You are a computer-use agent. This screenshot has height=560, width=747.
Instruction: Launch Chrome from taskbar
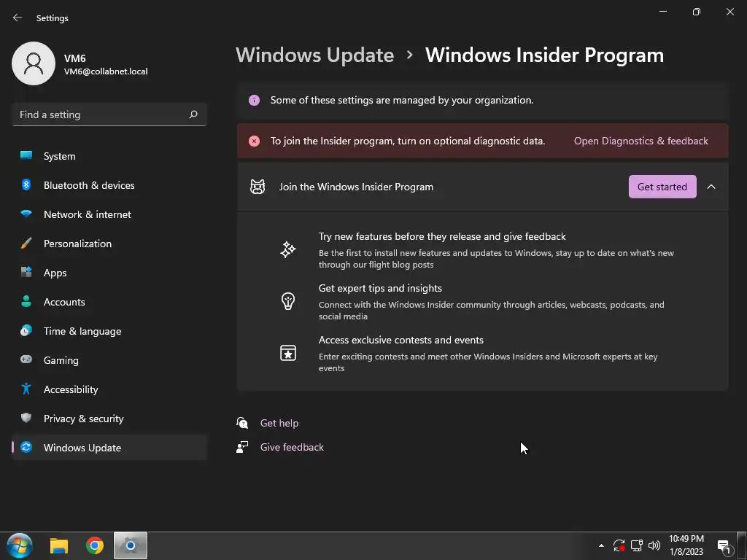pos(95,545)
